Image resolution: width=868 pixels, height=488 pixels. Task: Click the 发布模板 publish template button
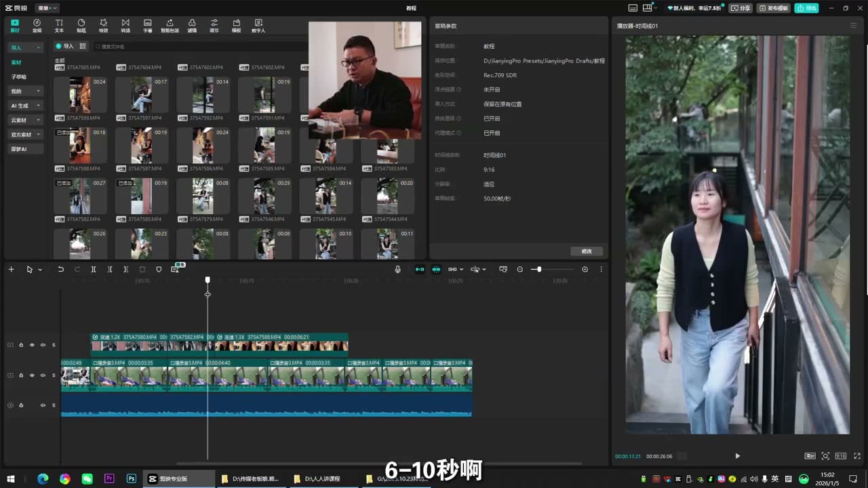click(x=773, y=8)
